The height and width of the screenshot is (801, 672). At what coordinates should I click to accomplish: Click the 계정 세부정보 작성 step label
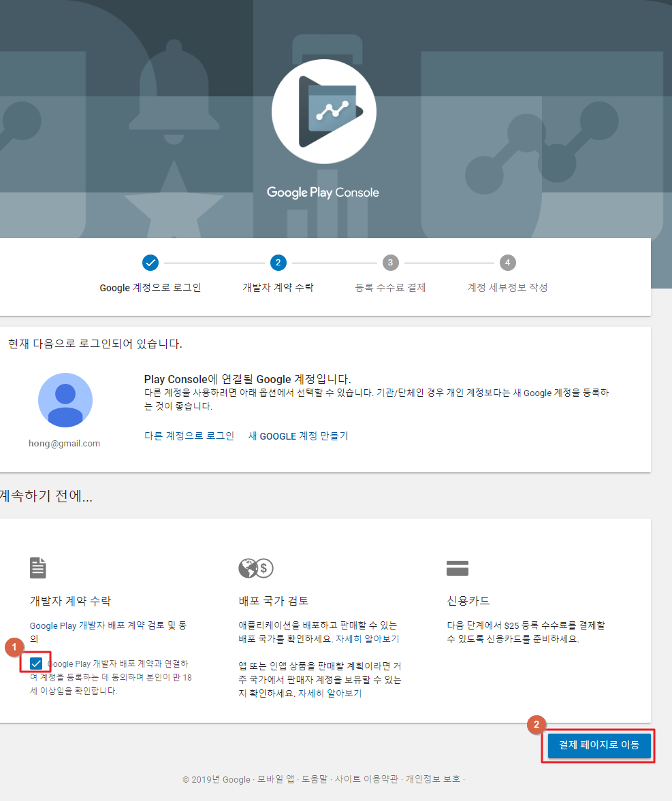click(x=507, y=288)
